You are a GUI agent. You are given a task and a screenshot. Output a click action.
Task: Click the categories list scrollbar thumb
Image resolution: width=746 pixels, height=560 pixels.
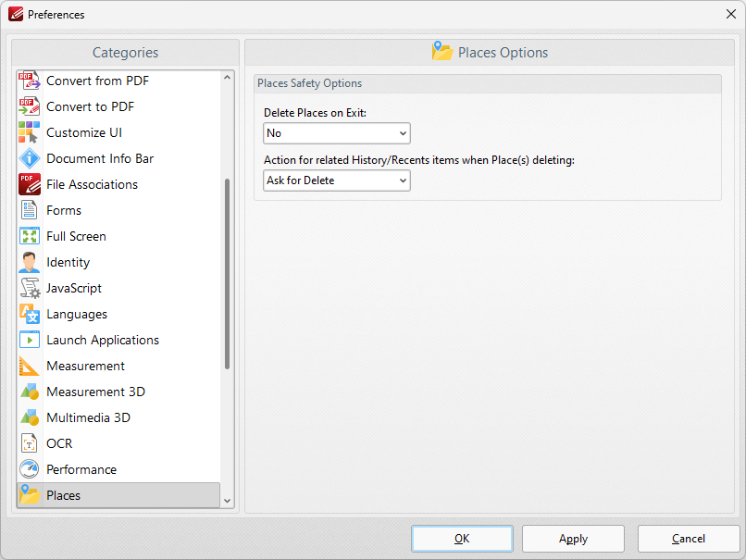tap(228, 274)
